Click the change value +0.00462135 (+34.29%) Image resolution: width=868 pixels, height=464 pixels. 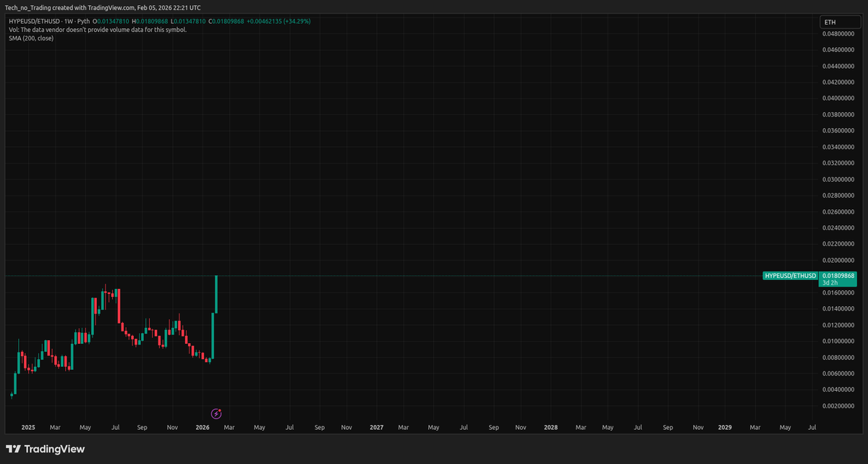coord(278,21)
